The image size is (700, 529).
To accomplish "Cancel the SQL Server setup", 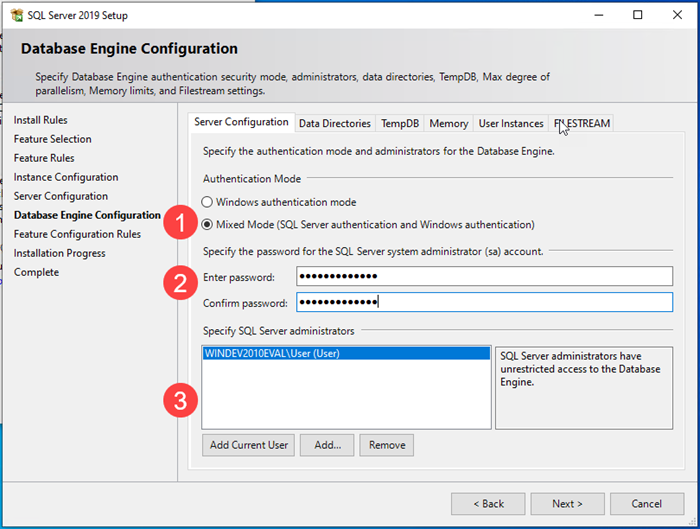I will pyautogui.click(x=647, y=504).
